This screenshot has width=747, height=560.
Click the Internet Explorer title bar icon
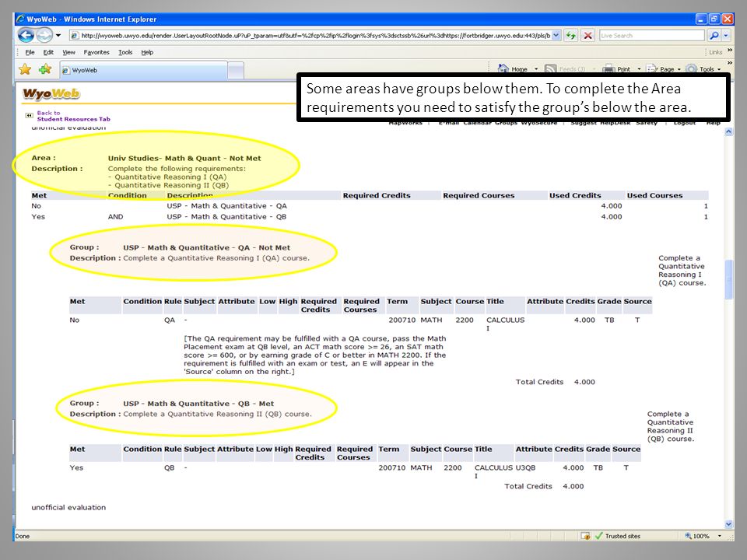click(x=20, y=19)
